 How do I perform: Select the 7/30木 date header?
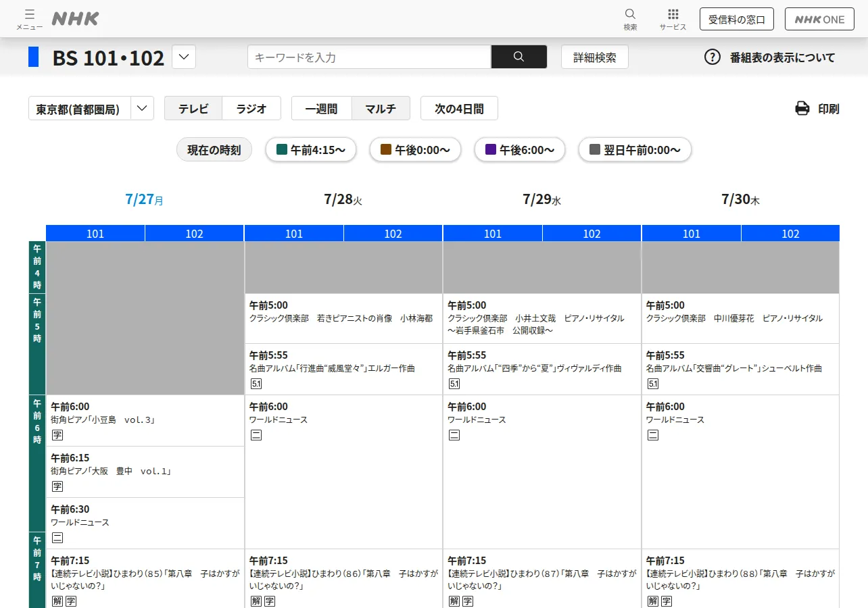click(x=741, y=199)
